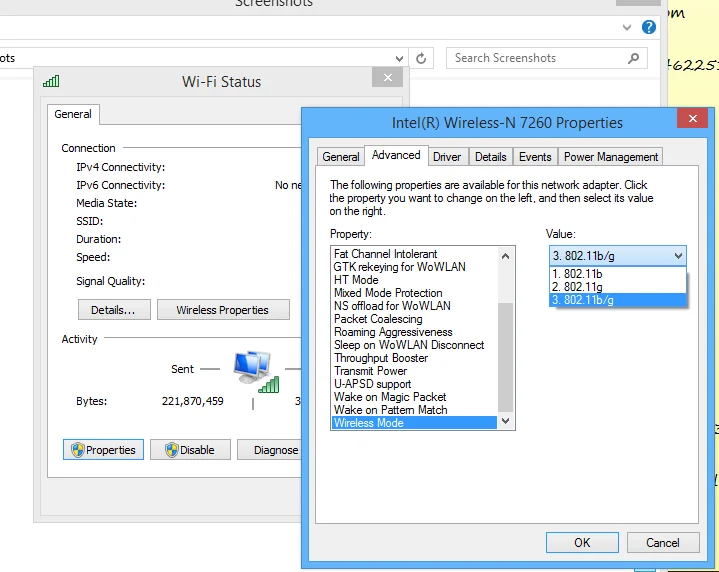
Task: Choose 3. 802.11b/g highlighted option
Action: pyautogui.click(x=618, y=300)
